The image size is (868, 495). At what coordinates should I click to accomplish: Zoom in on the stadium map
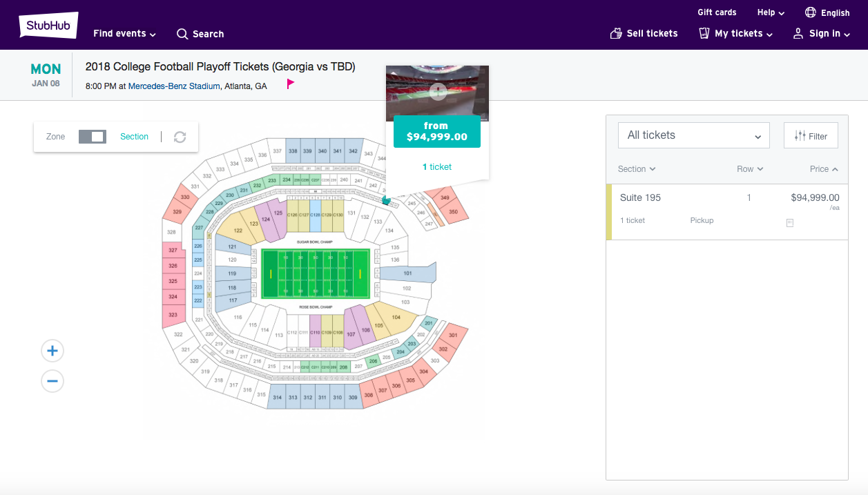coord(52,351)
